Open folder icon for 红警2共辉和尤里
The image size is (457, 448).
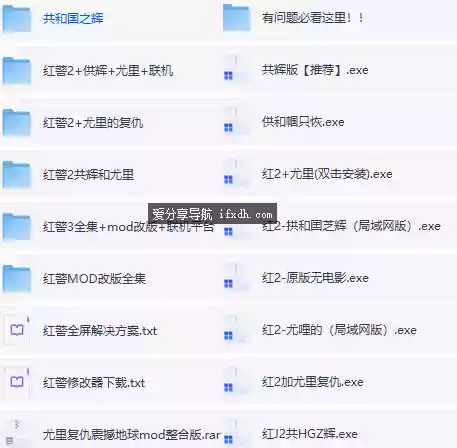(x=17, y=175)
